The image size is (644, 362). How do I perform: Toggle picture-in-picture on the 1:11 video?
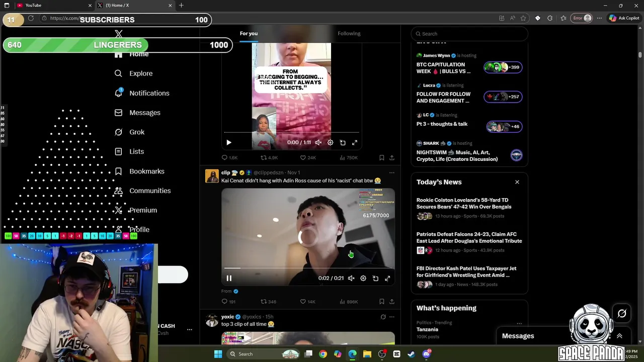tap(343, 143)
